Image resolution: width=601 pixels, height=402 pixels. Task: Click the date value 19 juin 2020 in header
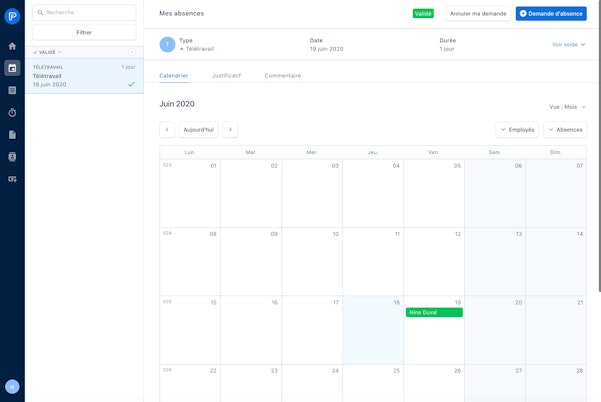pos(327,49)
